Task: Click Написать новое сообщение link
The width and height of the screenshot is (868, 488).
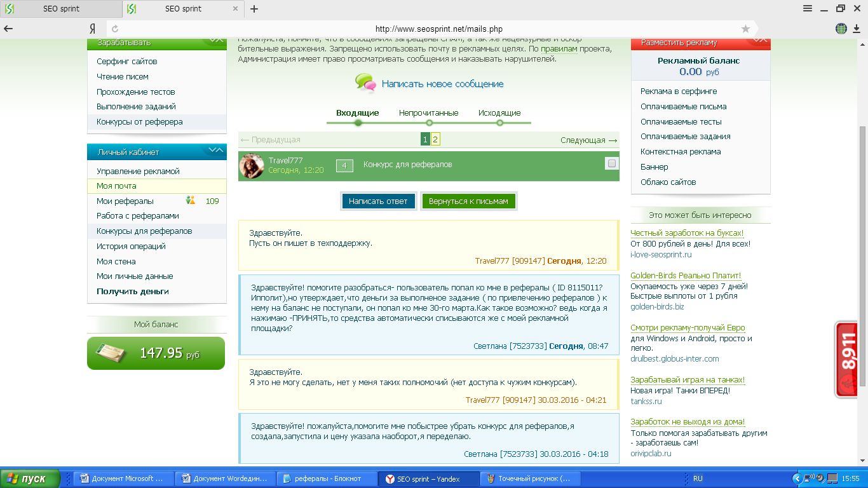Action: [443, 84]
